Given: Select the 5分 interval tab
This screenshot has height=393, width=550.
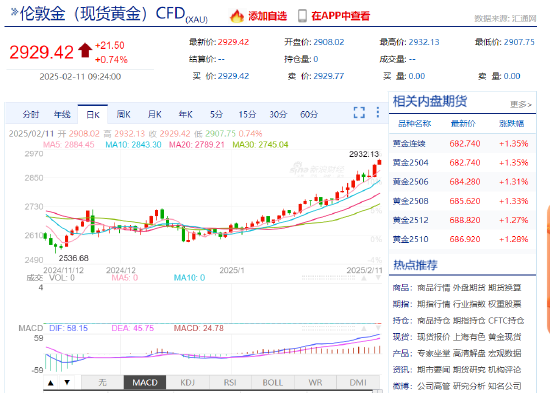Looking at the screenshot, I should 216,114.
